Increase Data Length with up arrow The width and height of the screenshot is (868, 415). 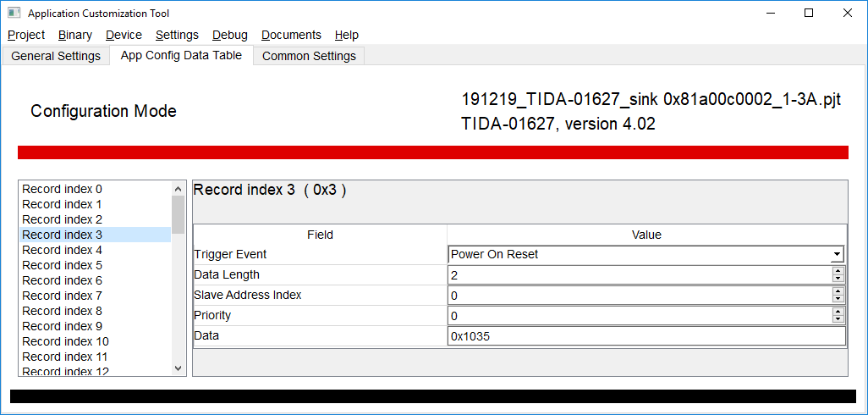pos(838,270)
